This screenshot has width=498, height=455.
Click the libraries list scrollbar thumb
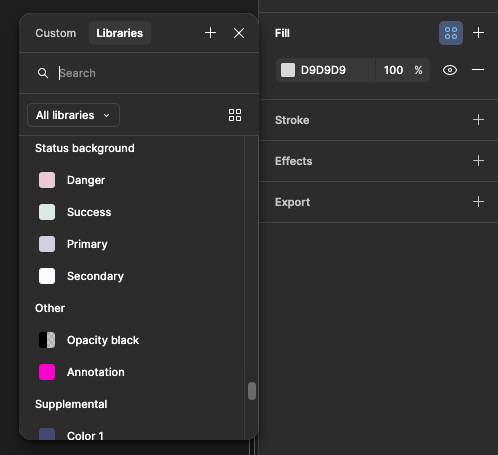point(252,391)
